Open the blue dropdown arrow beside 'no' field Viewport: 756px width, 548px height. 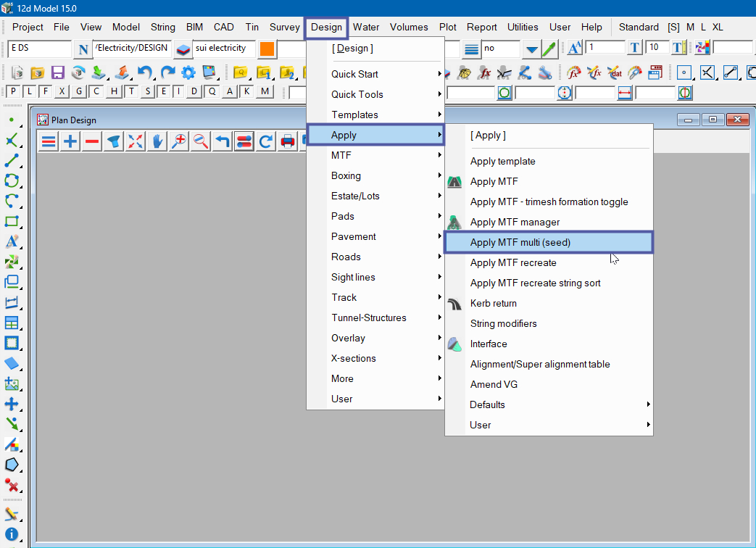pos(532,49)
